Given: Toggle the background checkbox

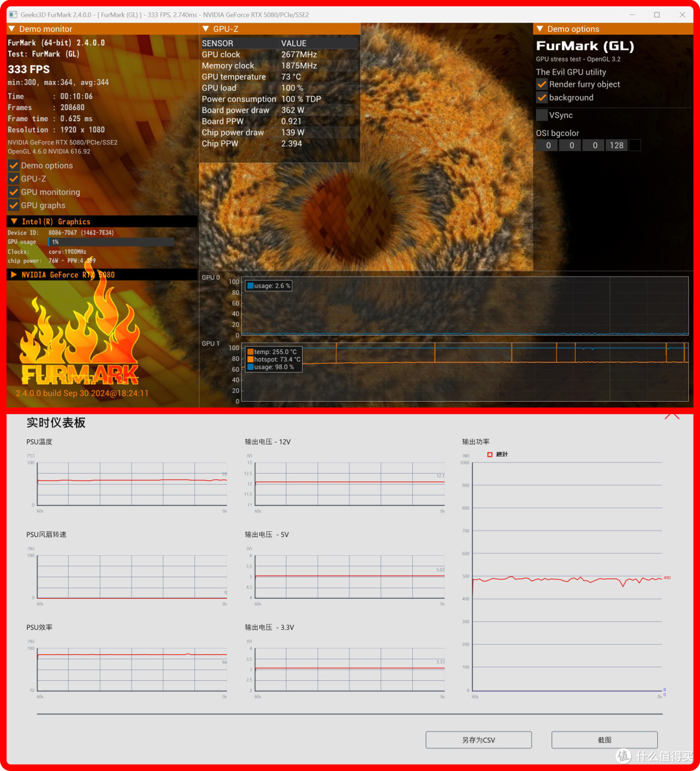Looking at the screenshot, I should coord(542,98).
